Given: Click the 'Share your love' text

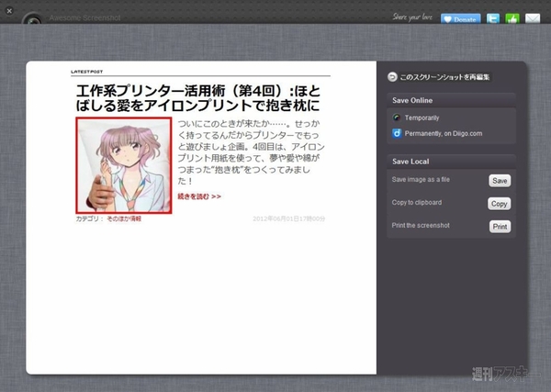Looking at the screenshot, I should point(412,17).
